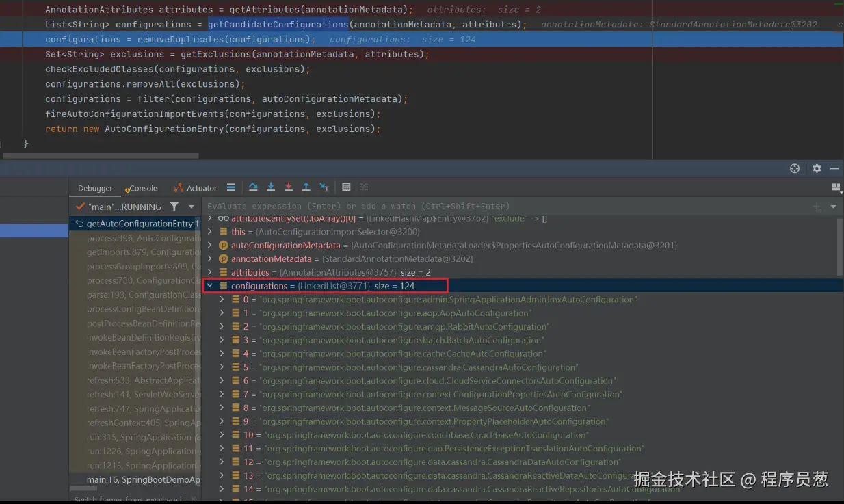Select the refreshContext:405 stack frame
This screenshot has height=504, width=844.
click(135, 423)
